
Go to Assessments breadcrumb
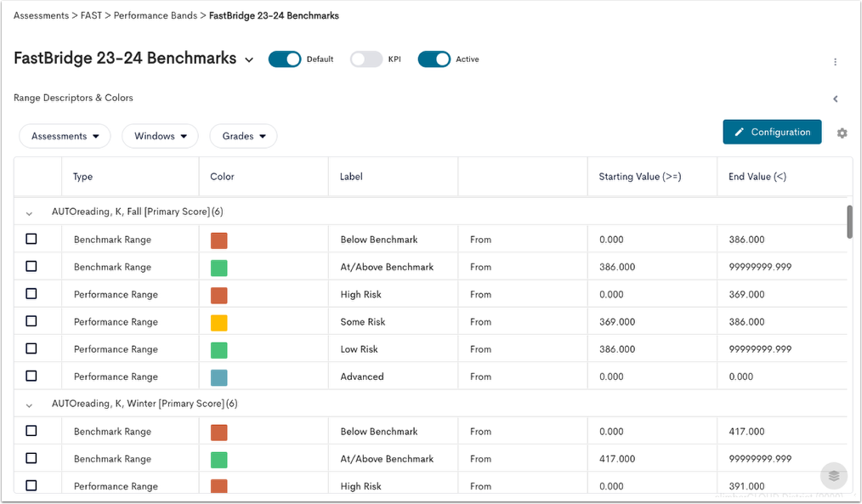point(42,16)
